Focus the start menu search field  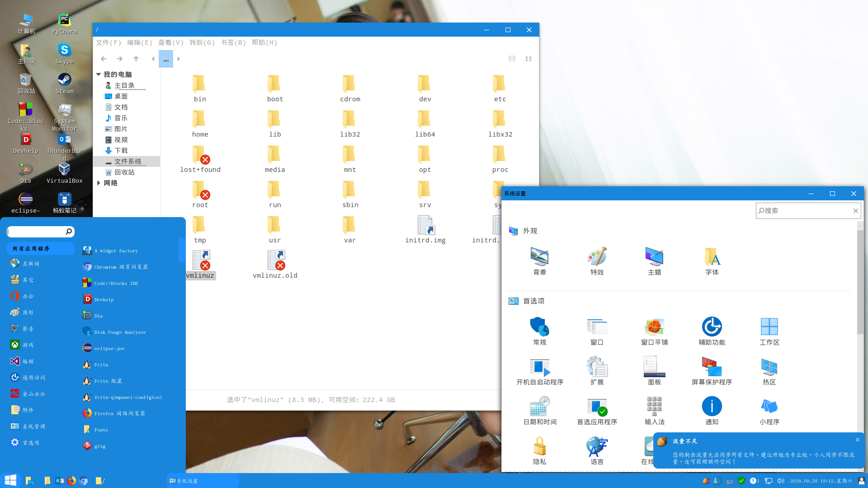(41, 232)
